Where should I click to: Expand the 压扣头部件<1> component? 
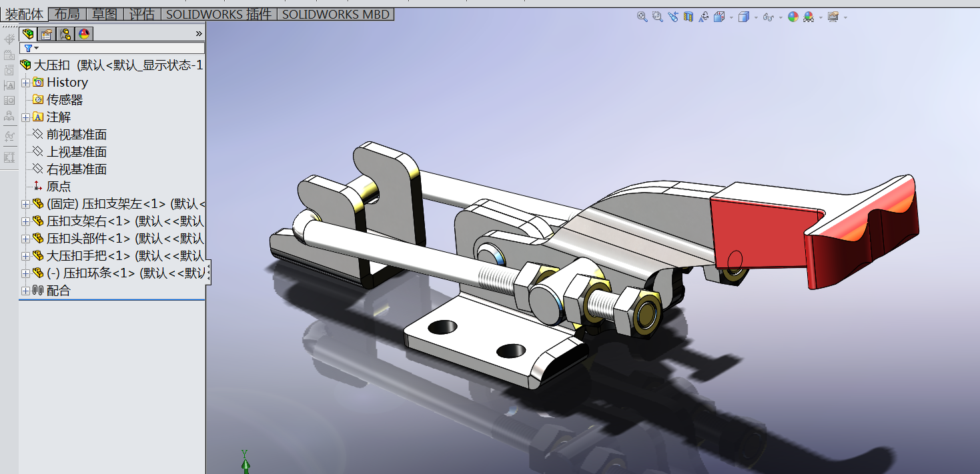25,239
